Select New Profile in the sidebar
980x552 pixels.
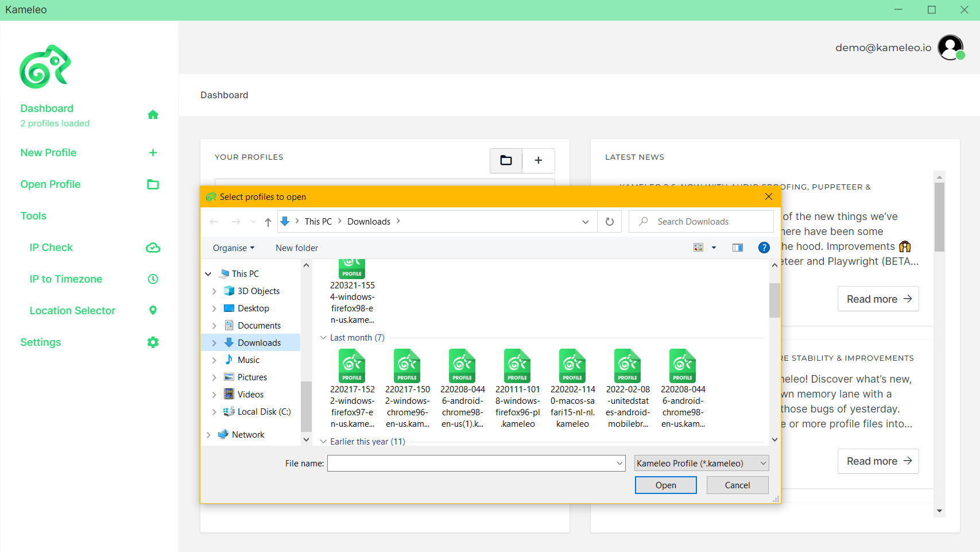click(x=48, y=153)
